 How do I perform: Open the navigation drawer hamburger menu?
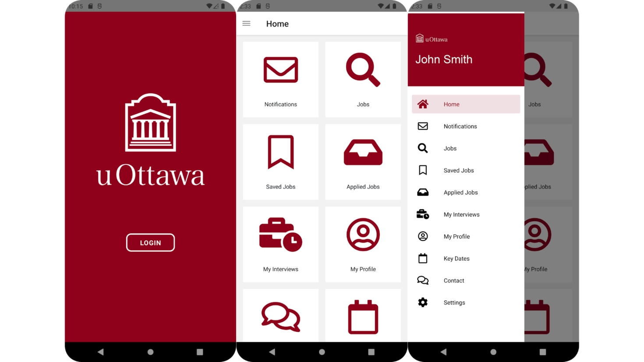(246, 24)
